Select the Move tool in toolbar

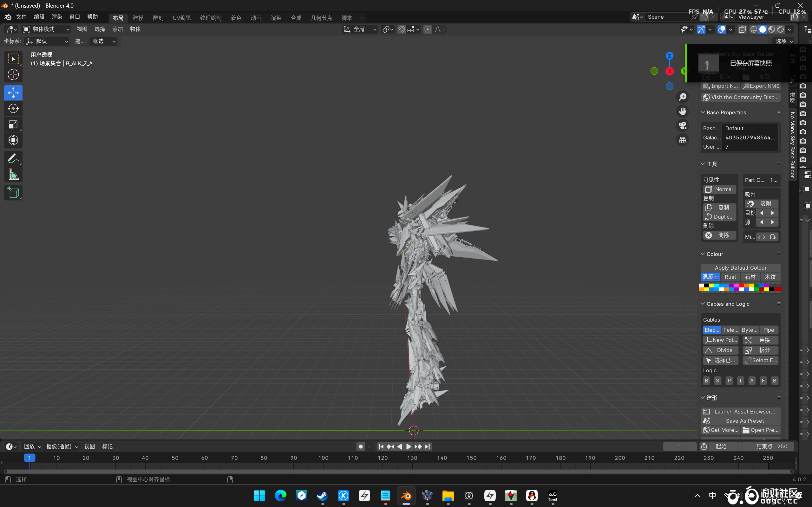(x=13, y=93)
